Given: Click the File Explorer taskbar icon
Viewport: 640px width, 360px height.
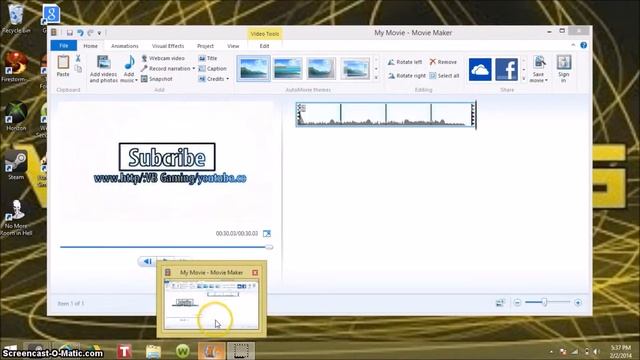Looking at the screenshot, I should [x=153, y=351].
